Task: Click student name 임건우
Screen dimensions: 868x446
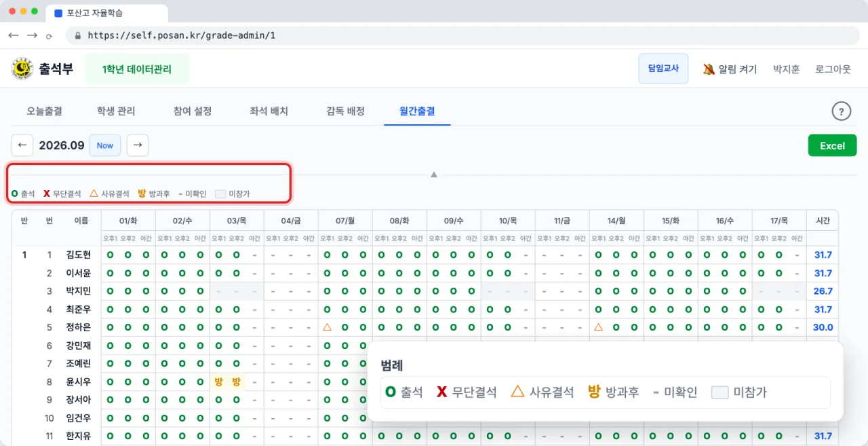Action: [x=79, y=418]
